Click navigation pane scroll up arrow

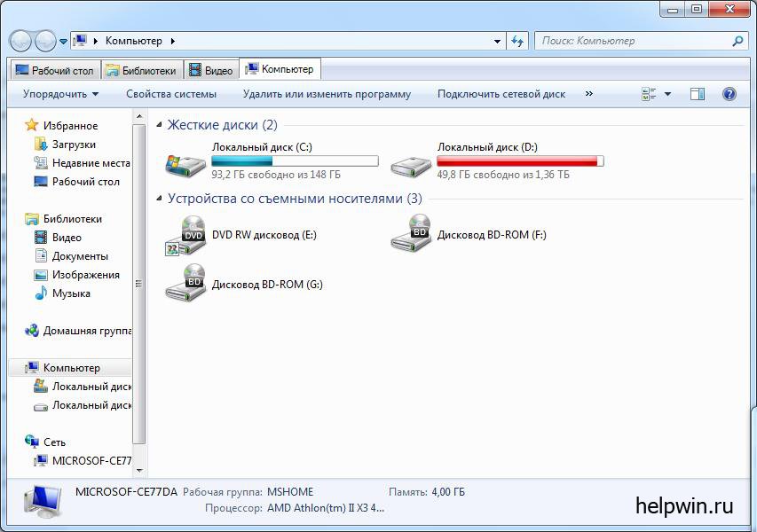tap(139, 116)
